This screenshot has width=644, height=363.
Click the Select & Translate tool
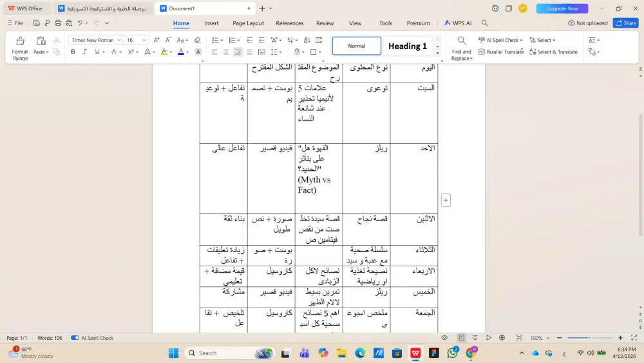tap(553, 52)
